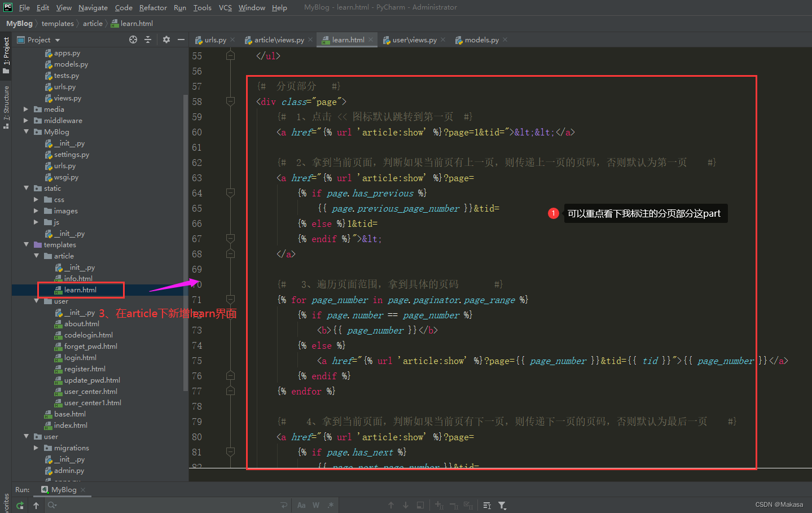Screen dimensions: 812x513
Task: Click the project tree vertical scrollbar
Action: tap(186, 243)
